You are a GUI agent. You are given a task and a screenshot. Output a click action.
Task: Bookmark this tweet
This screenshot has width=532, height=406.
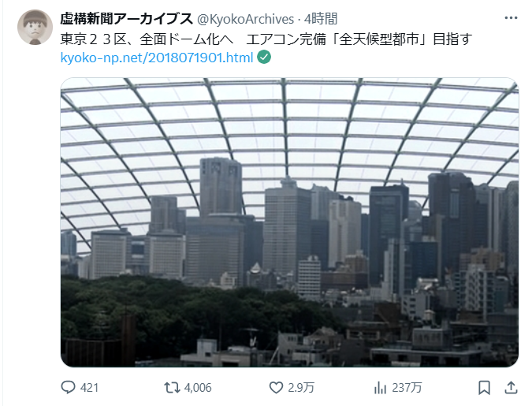(484, 388)
